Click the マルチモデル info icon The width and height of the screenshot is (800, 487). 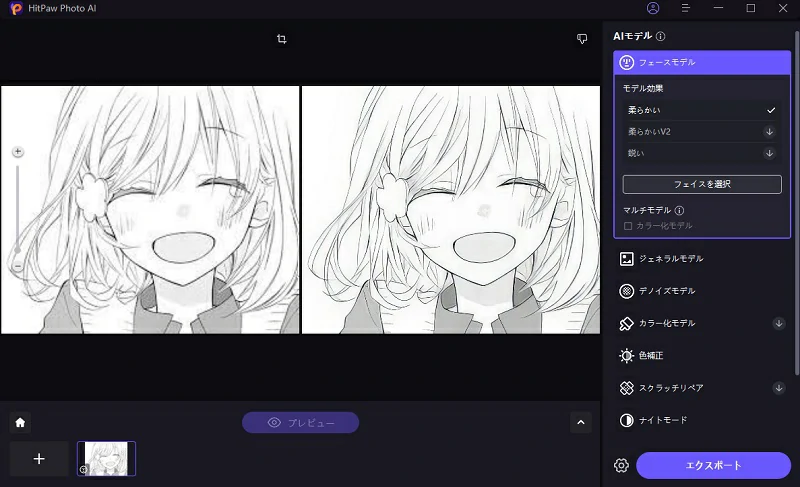(x=679, y=210)
